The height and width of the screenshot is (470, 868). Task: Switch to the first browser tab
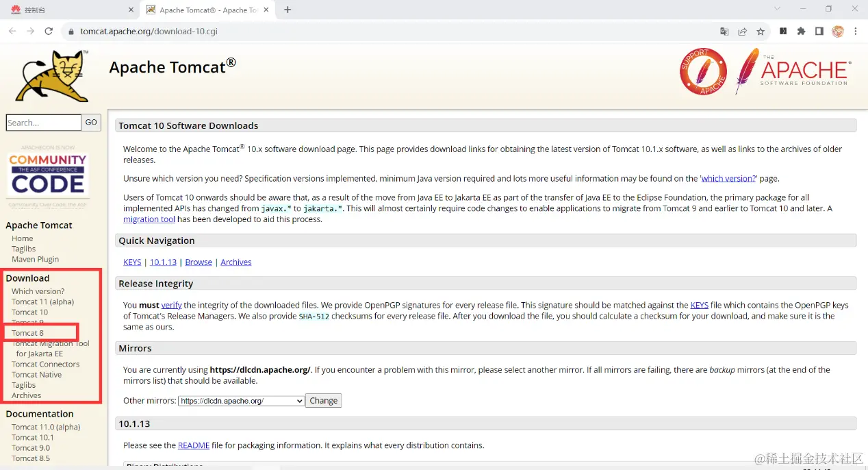coord(71,10)
